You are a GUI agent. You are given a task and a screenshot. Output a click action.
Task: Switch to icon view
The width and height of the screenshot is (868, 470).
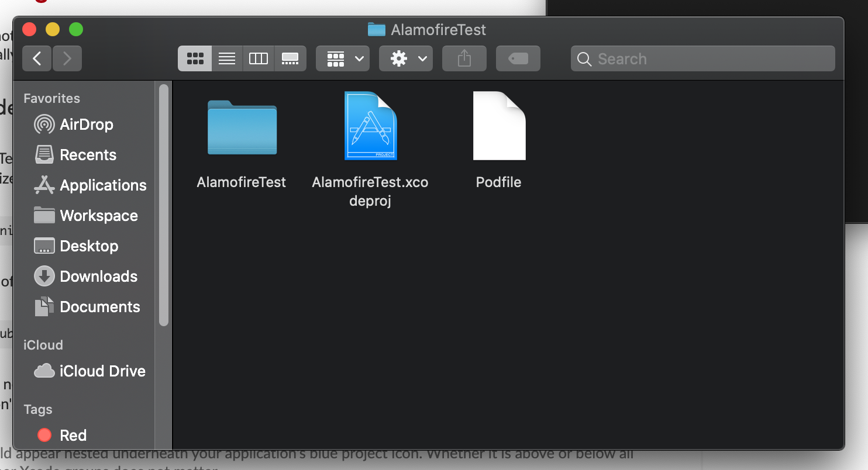tap(195, 58)
